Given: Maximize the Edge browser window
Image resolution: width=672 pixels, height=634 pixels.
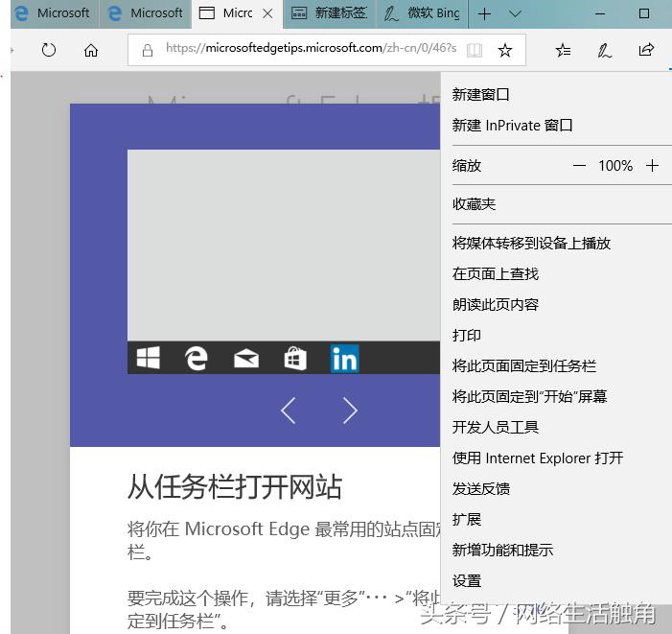Looking at the screenshot, I should 643,13.
